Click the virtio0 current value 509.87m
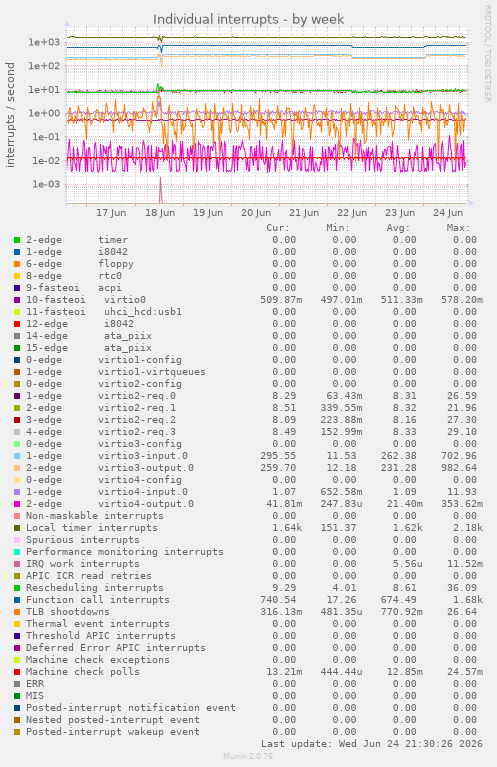Screen dimensions: 497x767 281,300
